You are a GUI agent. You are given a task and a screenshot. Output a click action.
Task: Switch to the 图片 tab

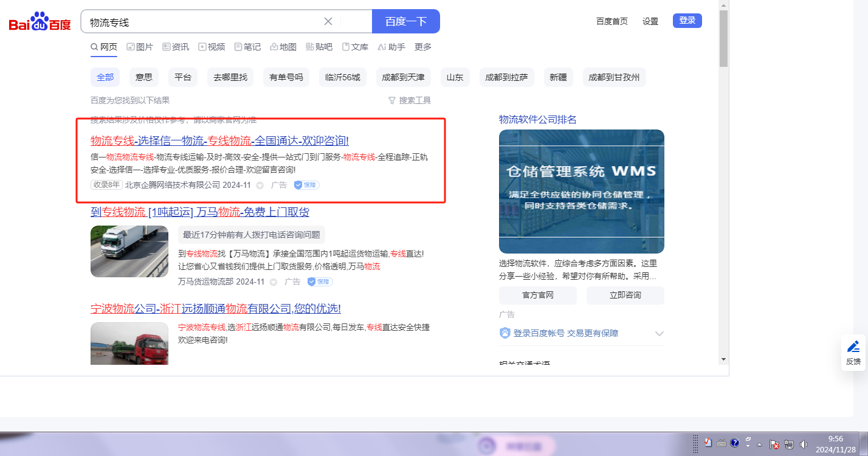click(x=140, y=47)
